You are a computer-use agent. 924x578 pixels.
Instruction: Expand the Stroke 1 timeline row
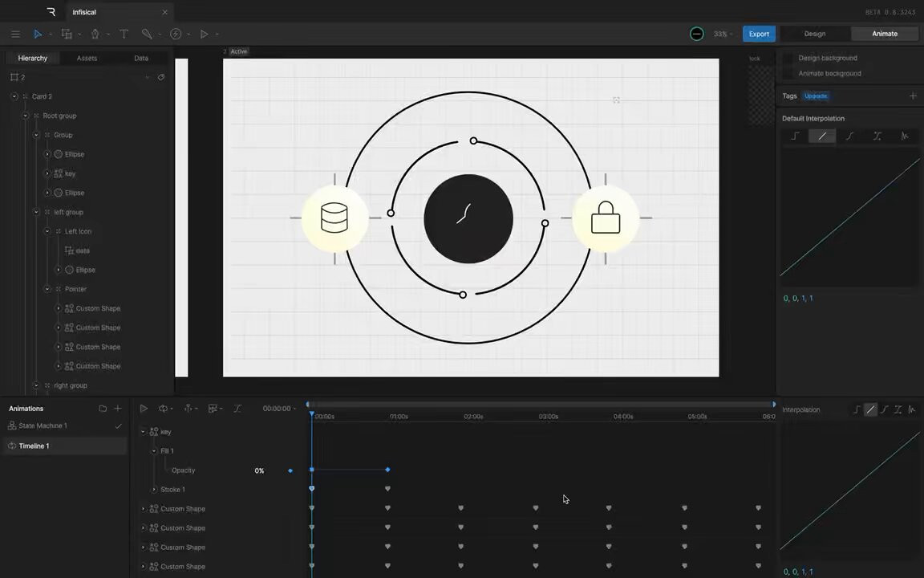point(155,490)
